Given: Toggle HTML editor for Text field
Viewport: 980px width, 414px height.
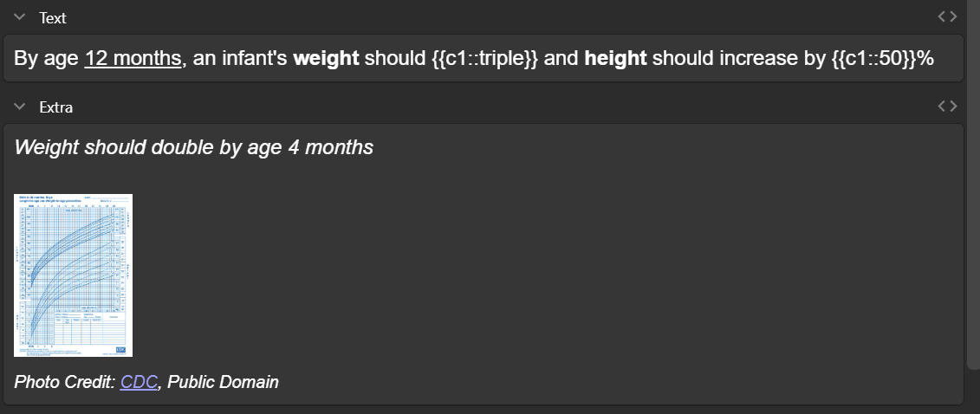Looking at the screenshot, I should click(947, 16).
